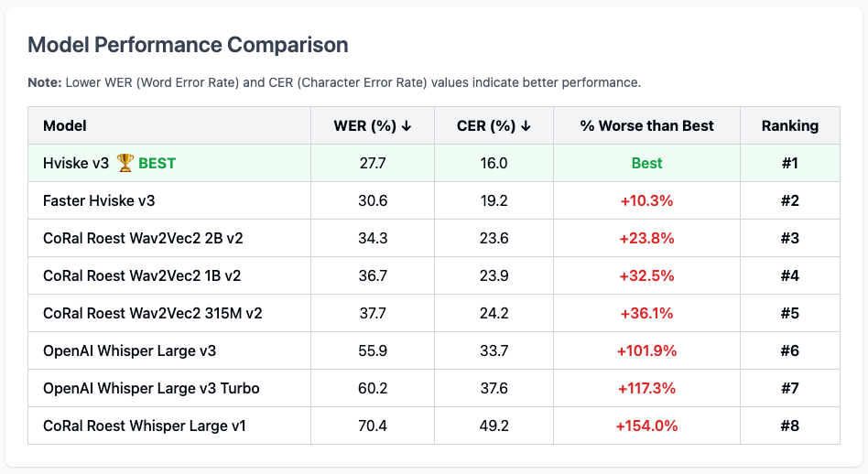868x474 pixels.
Task: Select the Hviske v3 model row name
Action: point(76,164)
